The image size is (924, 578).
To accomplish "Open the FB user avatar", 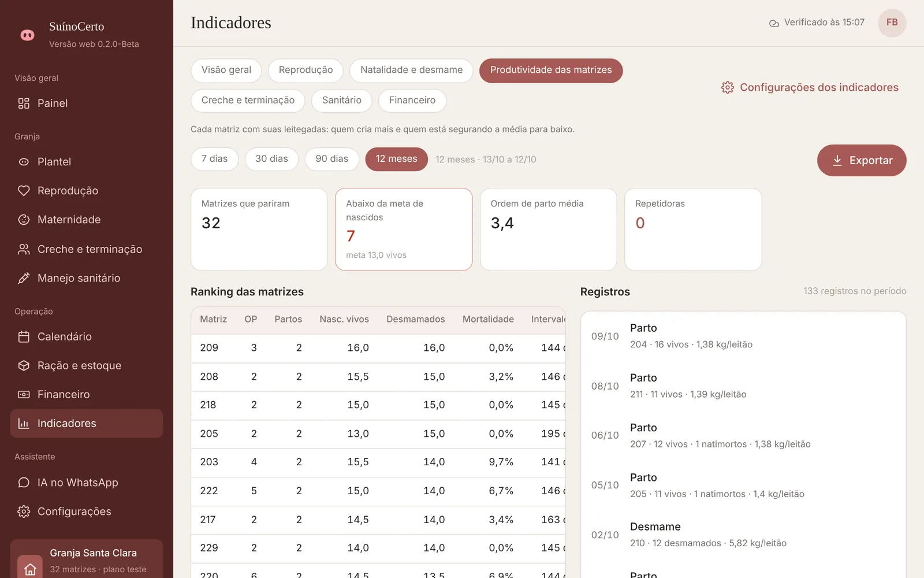I will (x=892, y=23).
